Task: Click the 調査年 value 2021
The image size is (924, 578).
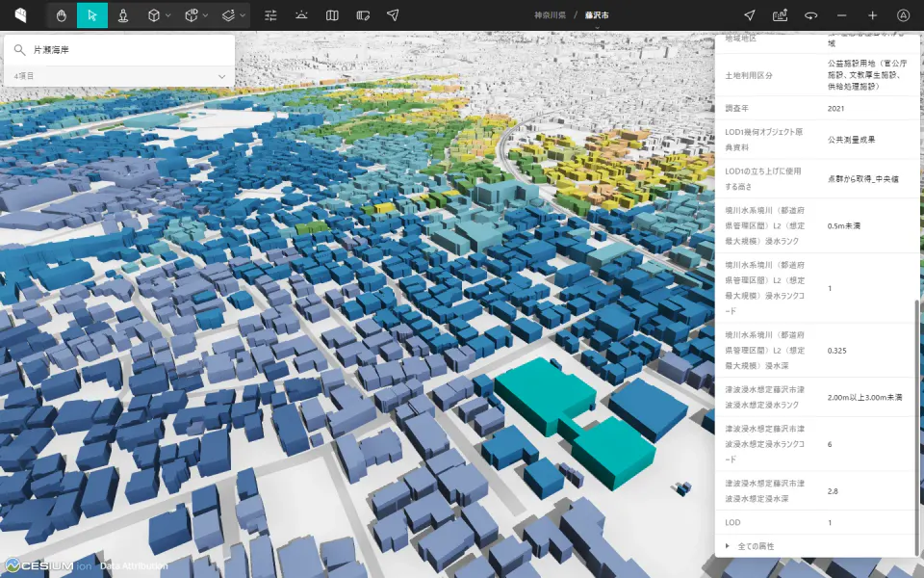Action: point(835,109)
